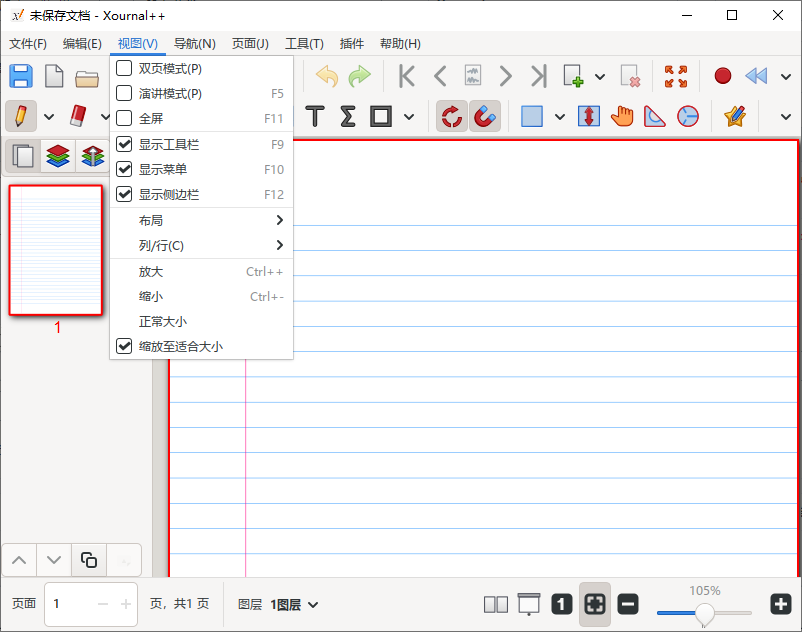
Task: Uncheck 显示工具栏 option
Action: pos(202,144)
